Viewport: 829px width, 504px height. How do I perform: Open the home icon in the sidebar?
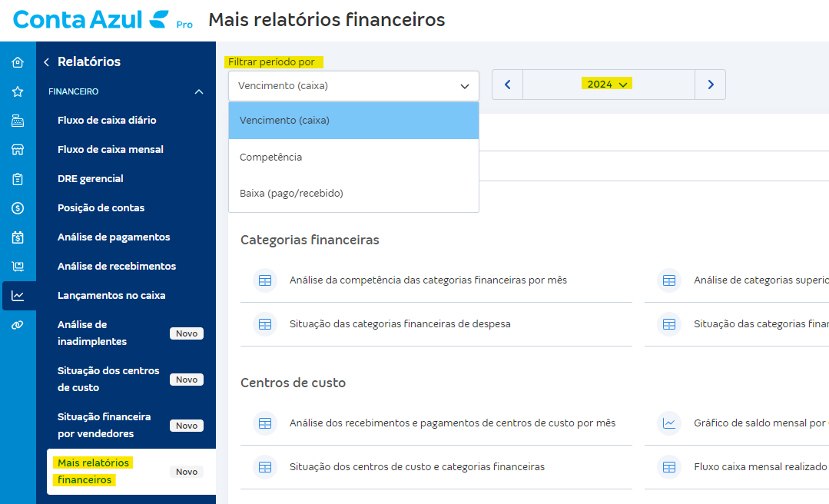[18, 62]
